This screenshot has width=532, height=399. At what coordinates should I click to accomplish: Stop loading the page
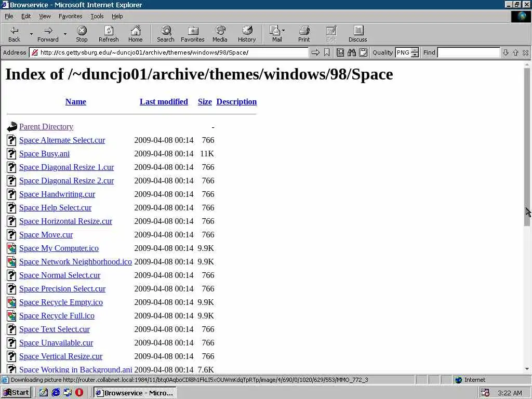82,34
